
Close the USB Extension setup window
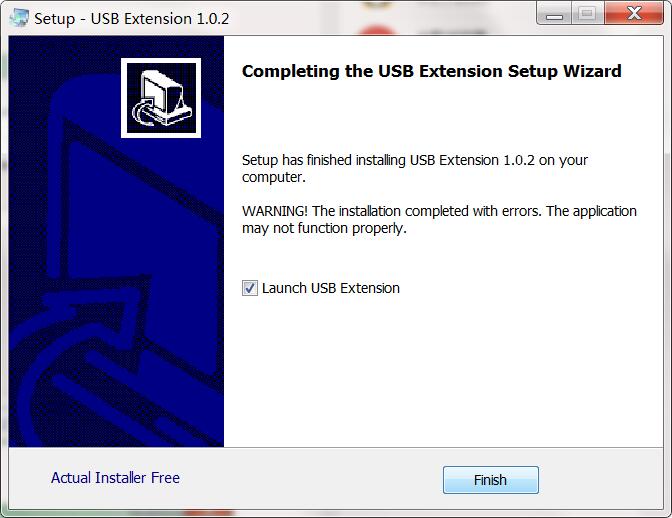(634, 14)
